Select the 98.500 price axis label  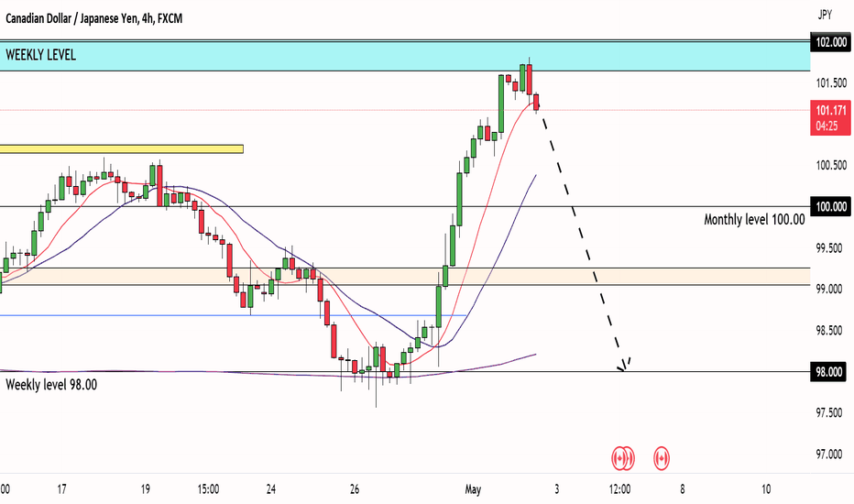click(831, 330)
